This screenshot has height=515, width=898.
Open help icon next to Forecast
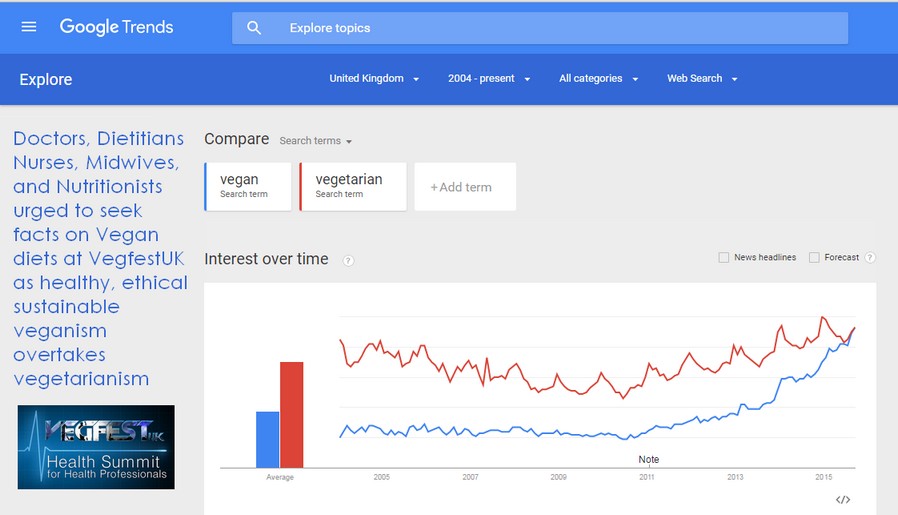[x=869, y=258]
